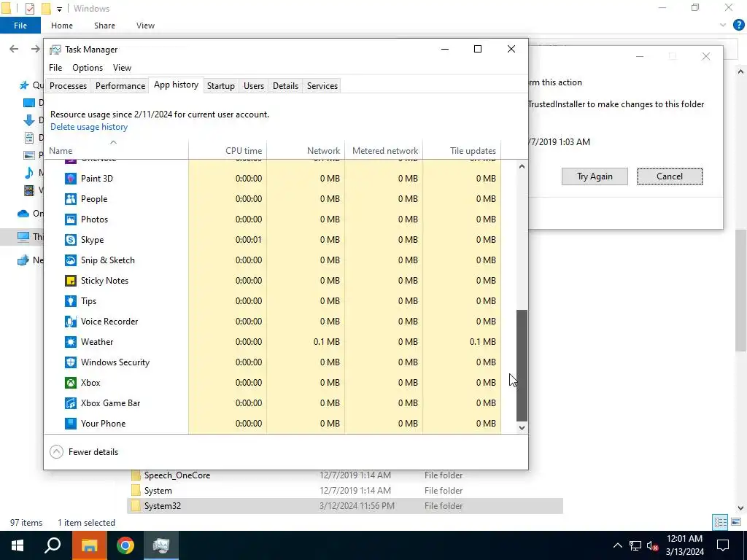747x560 pixels.
Task: Open Task Manager File menu
Action: [x=55, y=68]
